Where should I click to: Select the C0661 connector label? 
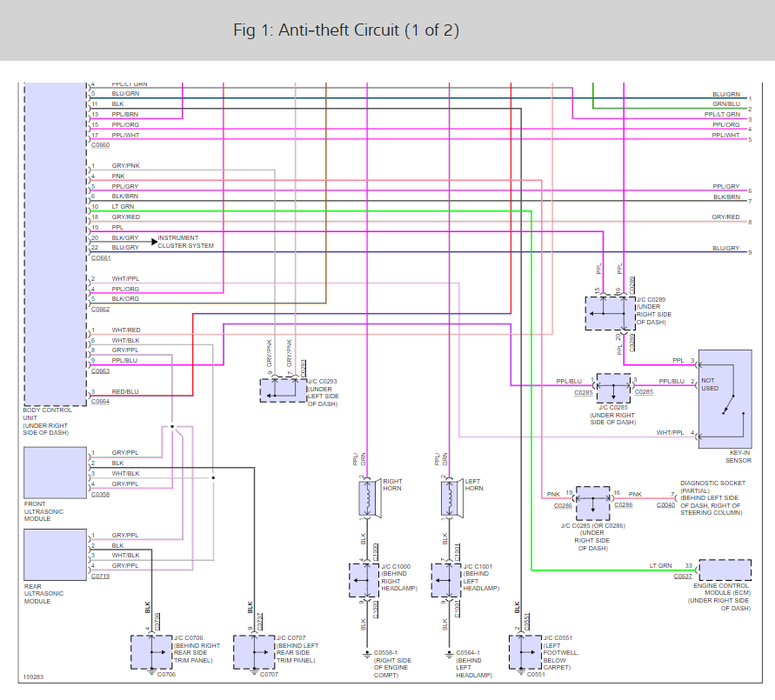pos(101,258)
